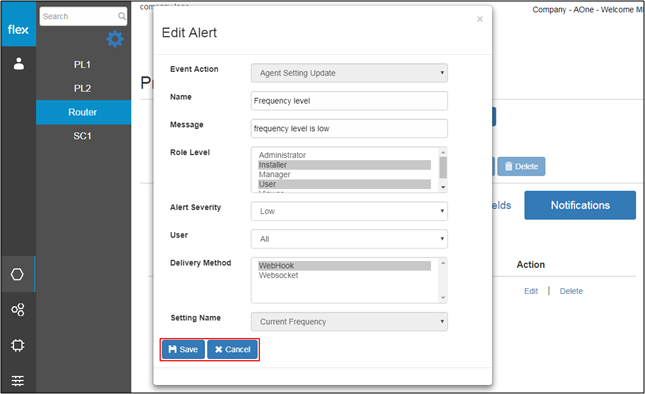Image resolution: width=645 pixels, height=394 pixels.
Task: Select Installer in Role Level list
Action: pos(344,165)
